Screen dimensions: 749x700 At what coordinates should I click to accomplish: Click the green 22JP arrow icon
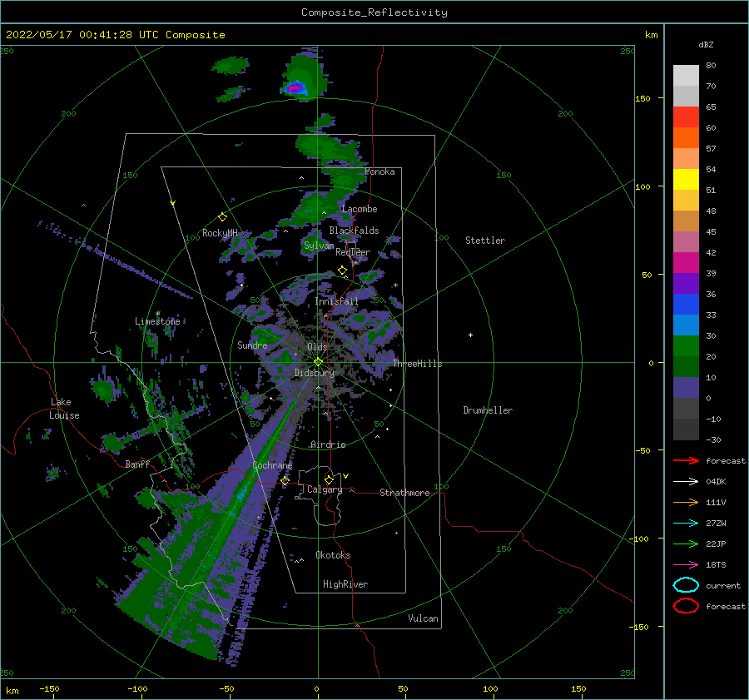click(x=686, y=544)
